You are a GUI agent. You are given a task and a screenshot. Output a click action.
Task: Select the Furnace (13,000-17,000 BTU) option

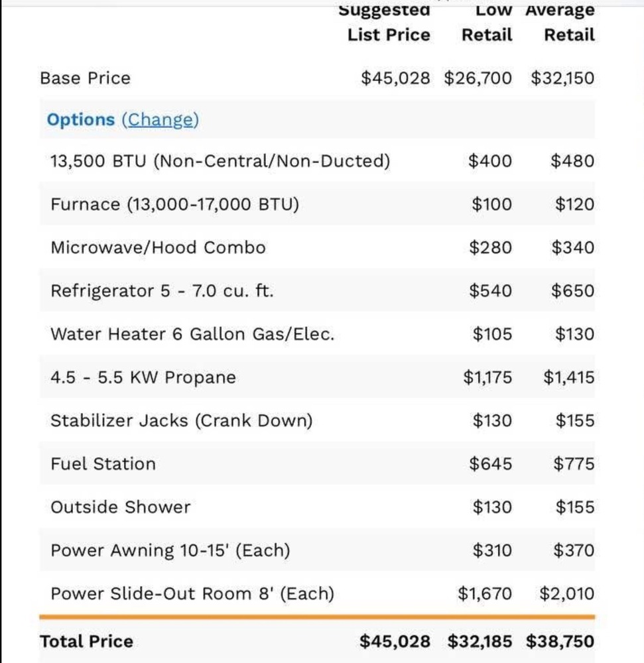tap(174, 204)
